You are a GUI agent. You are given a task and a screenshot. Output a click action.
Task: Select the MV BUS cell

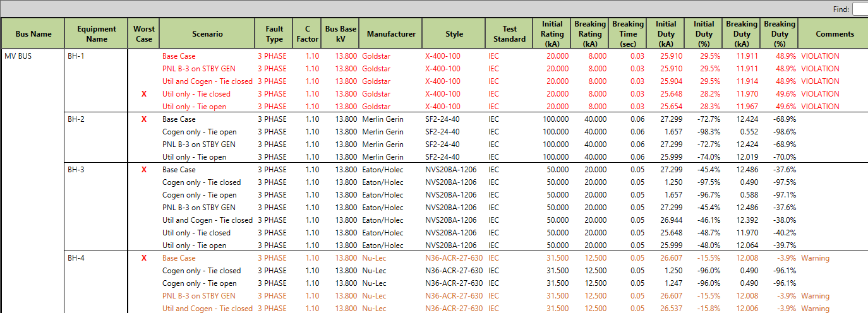point(18,56)
